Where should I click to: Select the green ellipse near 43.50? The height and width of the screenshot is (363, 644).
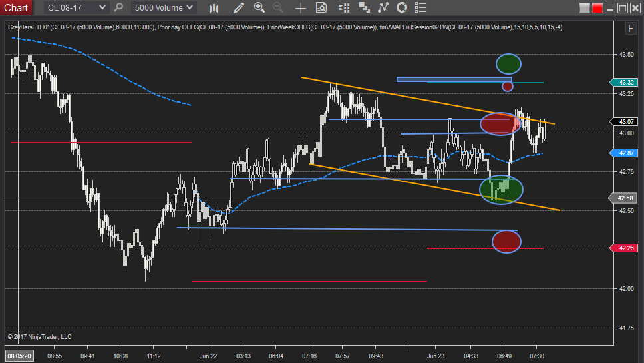(508, 64)
